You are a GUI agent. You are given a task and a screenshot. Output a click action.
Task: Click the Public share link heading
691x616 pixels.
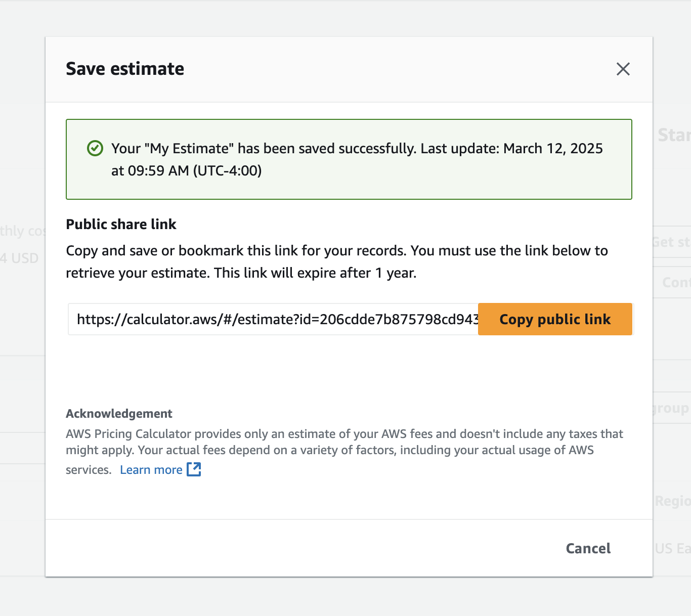click(121, 224)
